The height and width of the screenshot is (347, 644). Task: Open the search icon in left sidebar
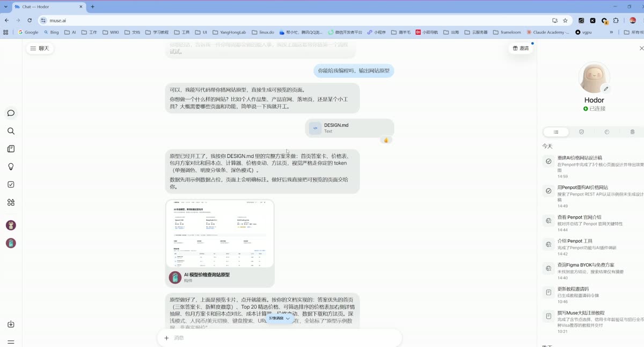click(11, 131)
